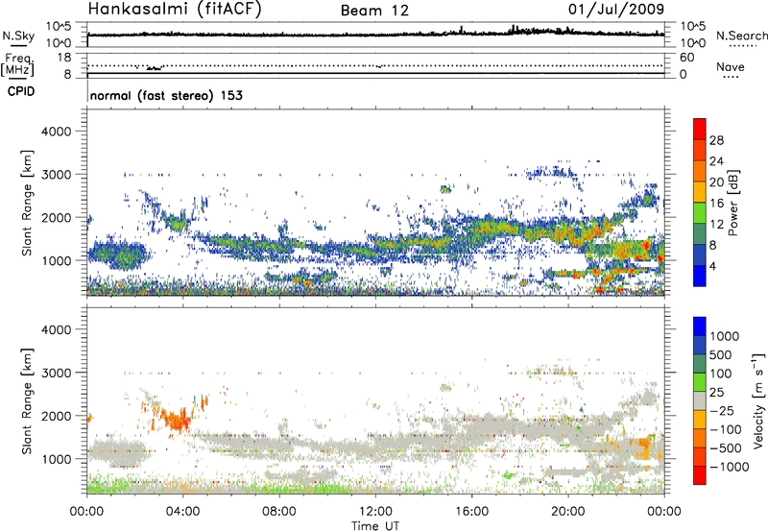Click the noise spike near 17:30 in sky noise panel
The image size is (768, 532).
coord(514,29)
